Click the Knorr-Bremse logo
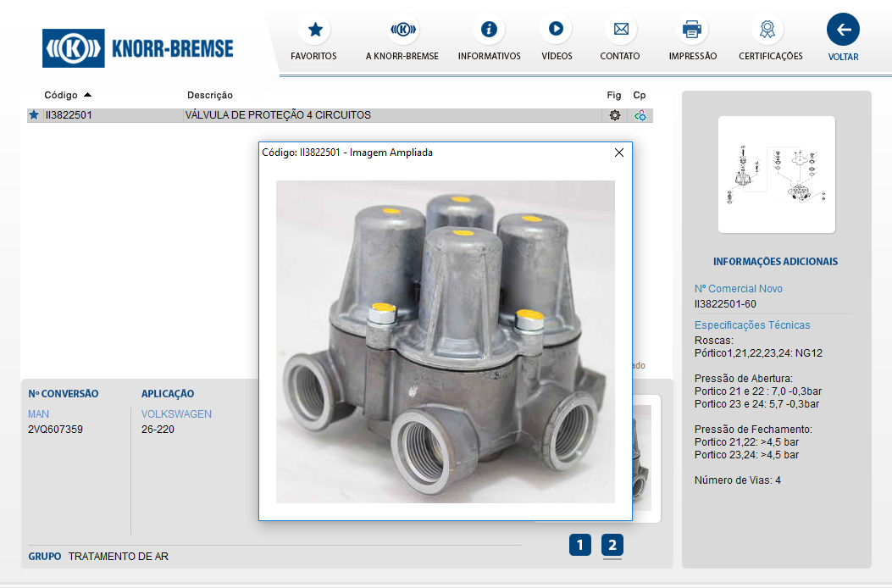Image resolution: width=892 pixels, height=588 pixels. point(138,48)
